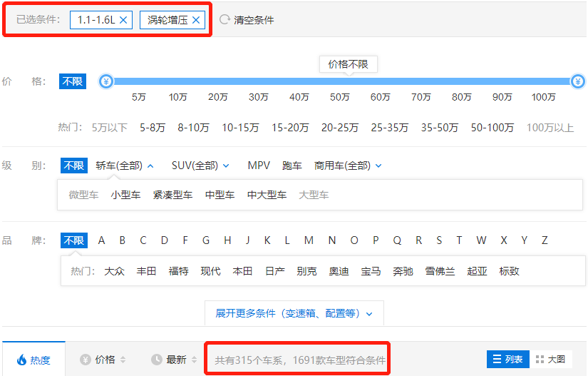Sort results by 热度 flame tab

[x=33, y=360]
